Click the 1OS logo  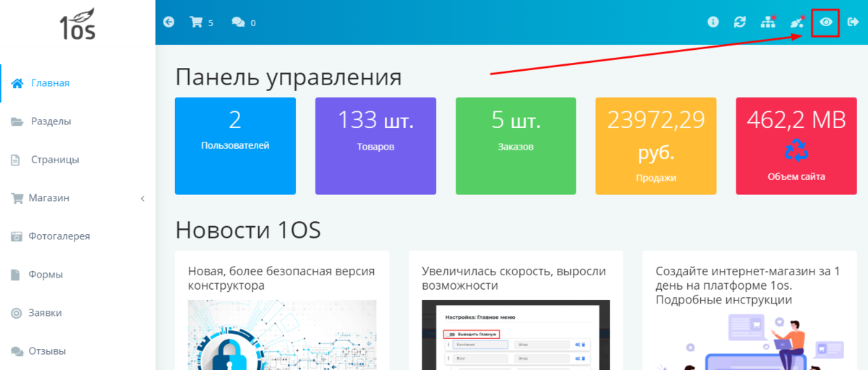[77, 24]
